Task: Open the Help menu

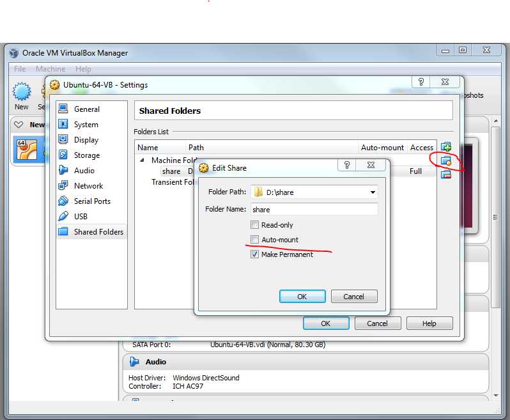Action: point(83,69)
